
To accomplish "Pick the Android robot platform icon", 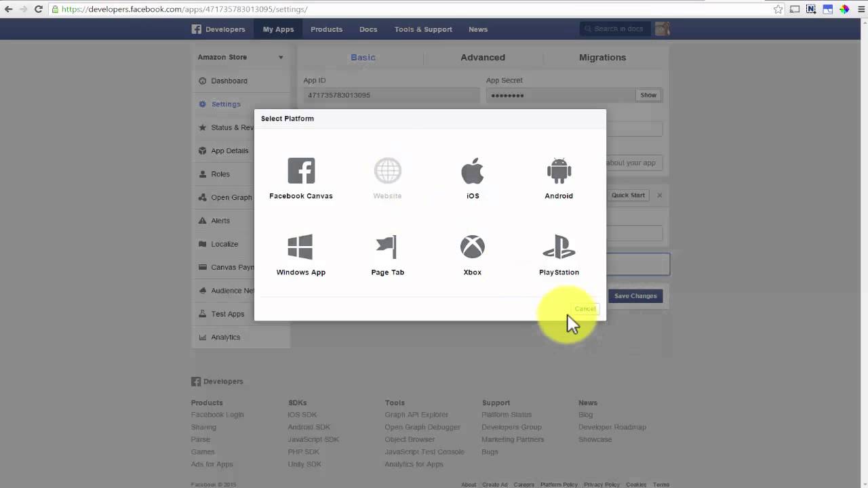I will (x=559, y=171).
